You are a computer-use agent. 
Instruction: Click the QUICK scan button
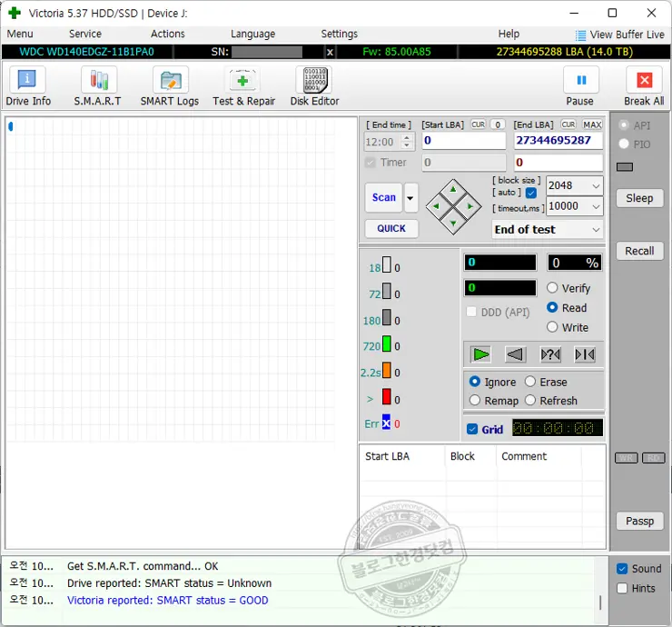[391, 228]
